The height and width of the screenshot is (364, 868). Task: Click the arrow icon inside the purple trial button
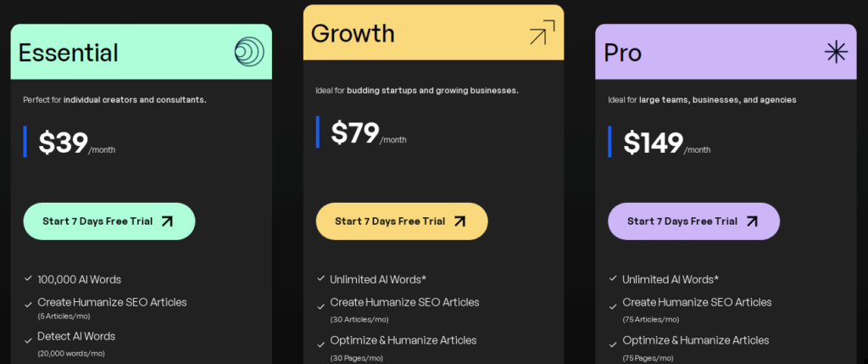pos(752,221)
